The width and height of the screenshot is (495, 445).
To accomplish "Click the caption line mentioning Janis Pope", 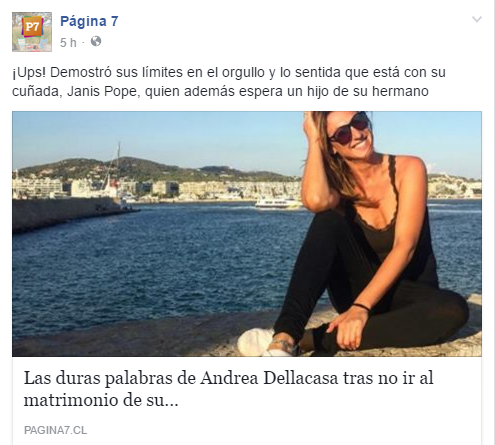I will point(220,91).
